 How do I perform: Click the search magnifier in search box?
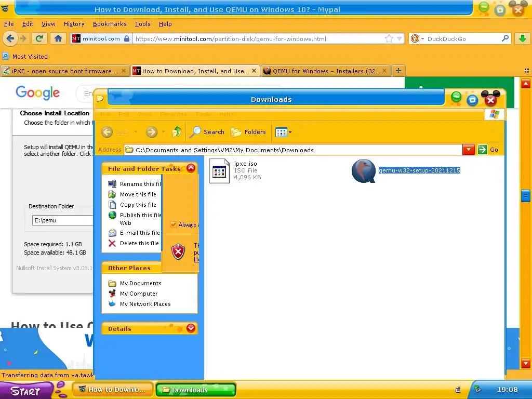(x=505, y=38)
